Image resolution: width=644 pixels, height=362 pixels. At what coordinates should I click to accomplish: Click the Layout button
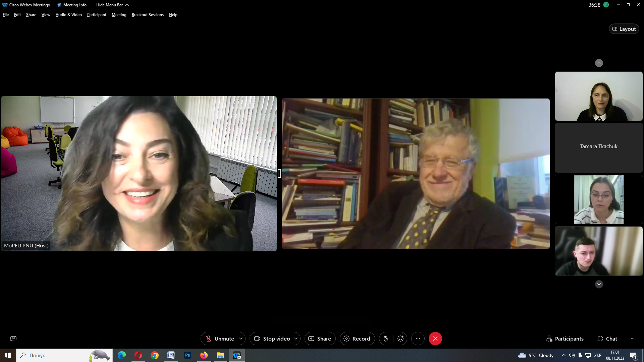[x=624, y=29]
